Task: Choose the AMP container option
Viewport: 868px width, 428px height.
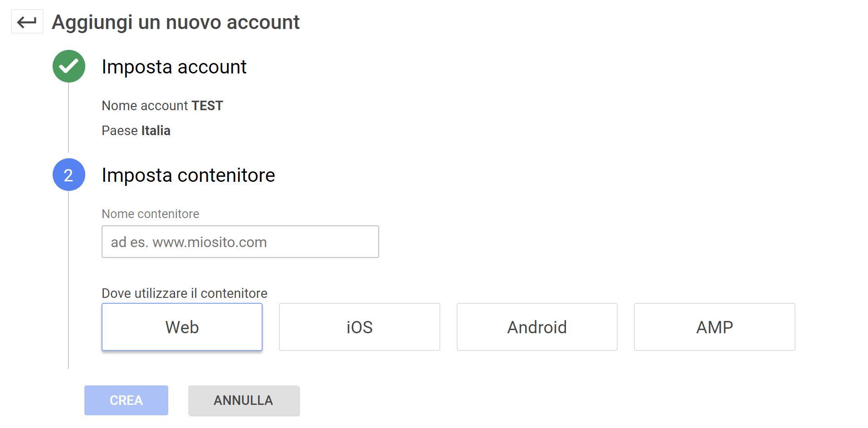Action: tap(715, 327)
